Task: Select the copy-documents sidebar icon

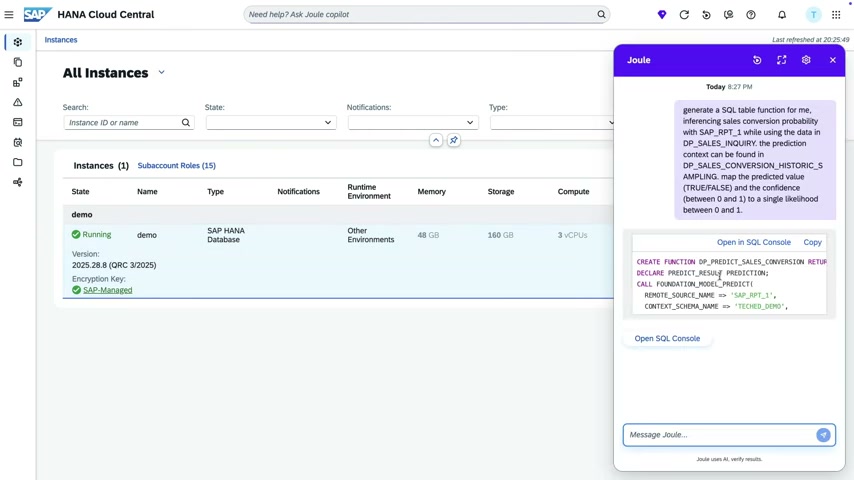Action: point(18,62)
